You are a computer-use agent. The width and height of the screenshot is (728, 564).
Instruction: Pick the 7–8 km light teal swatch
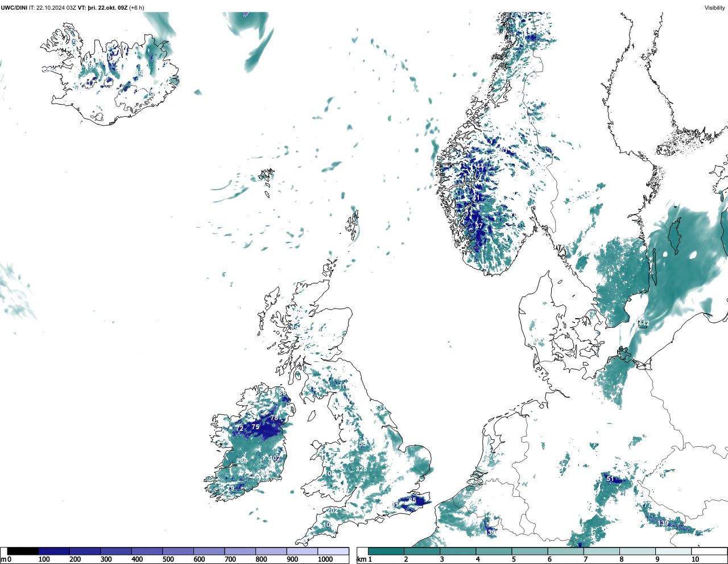(x=602, y=551)
